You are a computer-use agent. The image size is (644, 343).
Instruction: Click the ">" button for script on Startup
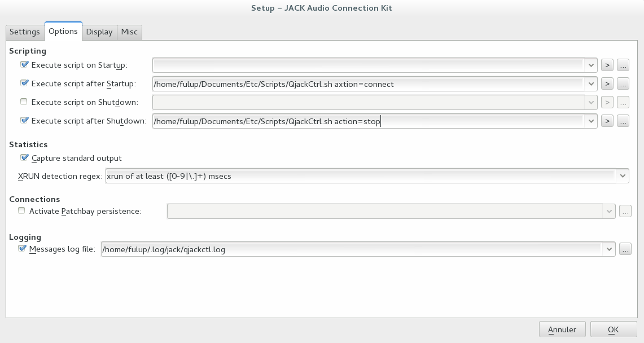pyautogui.click(x=607, y=65)
